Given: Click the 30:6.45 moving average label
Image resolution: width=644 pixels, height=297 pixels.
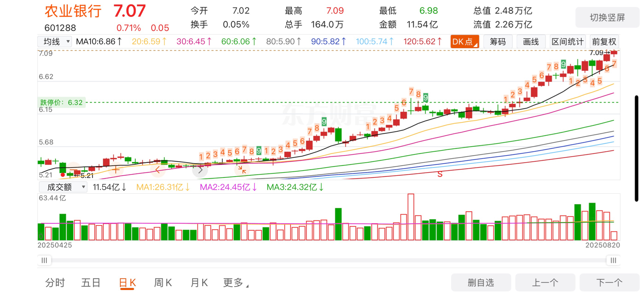Looking at the screenshot, I should click(194, 41).
